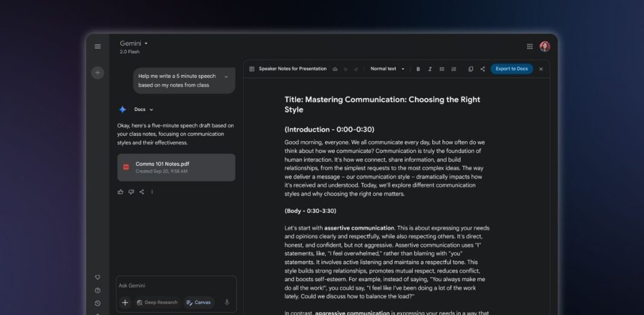Open the Gem manager heart icon
Image resolution: width=644 pixels, height=315 pixels.
[97, 277]
